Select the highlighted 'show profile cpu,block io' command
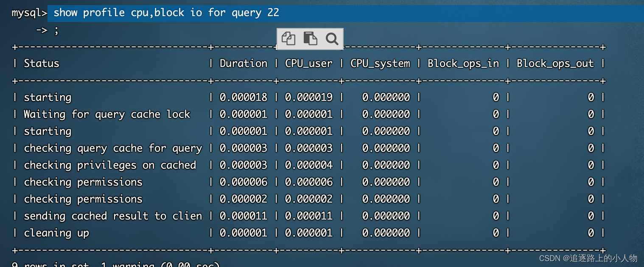The width and height of the screenshot is (644, 267). click(166, 12)
